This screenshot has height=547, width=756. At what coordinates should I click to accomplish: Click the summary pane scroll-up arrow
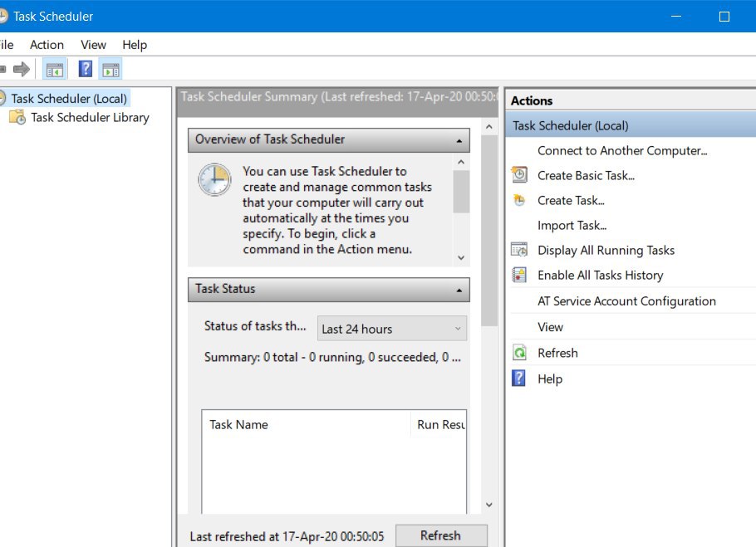[x=488, y=127]
